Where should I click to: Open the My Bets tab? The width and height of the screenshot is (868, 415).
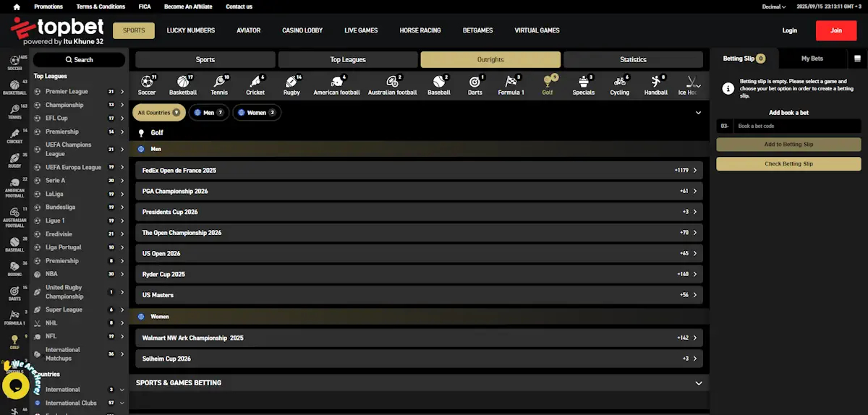point(812,59)
